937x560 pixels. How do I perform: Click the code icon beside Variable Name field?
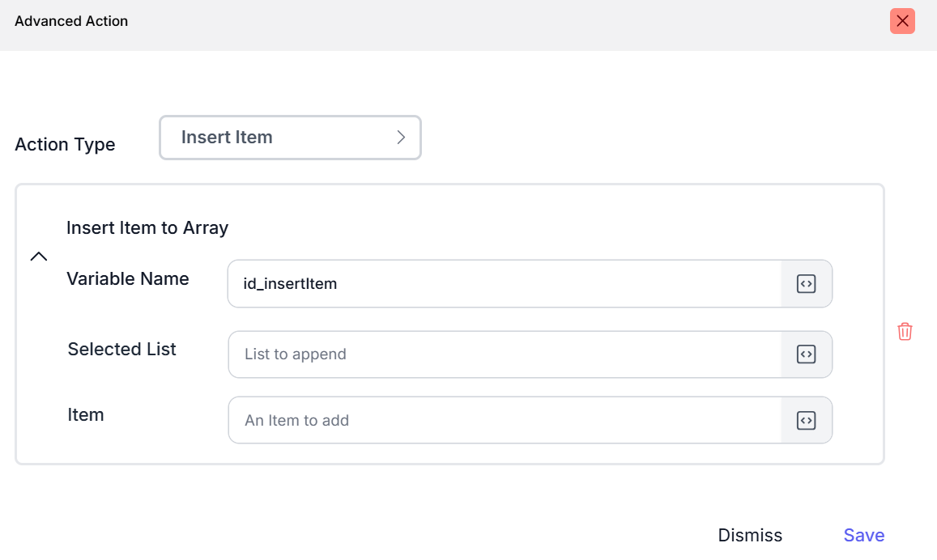pos(806,284)
